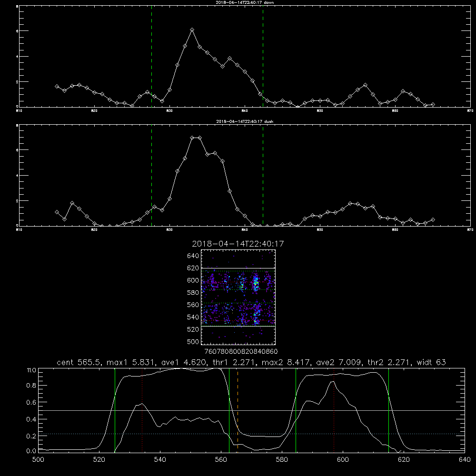Click the orange dashed center line in the bottom plot

click(x=238, y=410)
